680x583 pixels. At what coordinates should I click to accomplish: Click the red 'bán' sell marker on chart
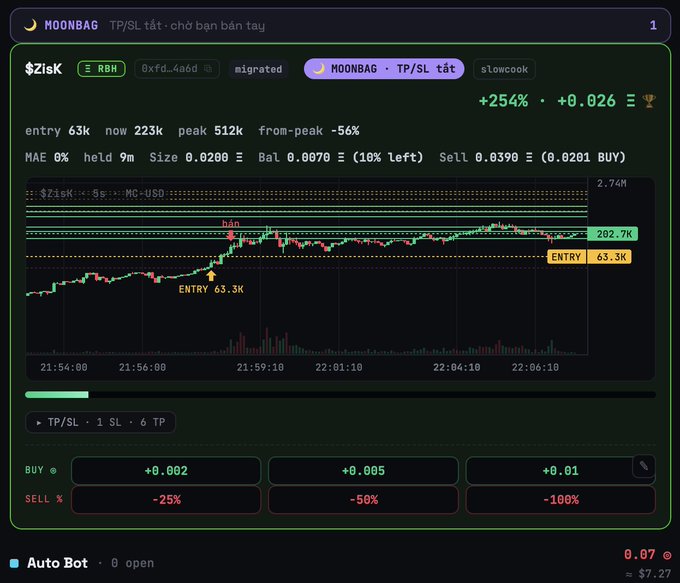point(231,235)
